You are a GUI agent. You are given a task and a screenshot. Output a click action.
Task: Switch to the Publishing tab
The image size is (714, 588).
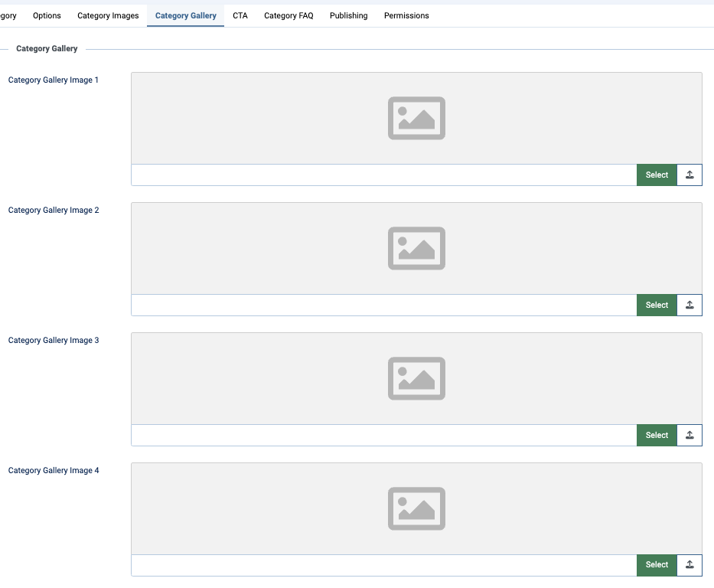(348, 15)
